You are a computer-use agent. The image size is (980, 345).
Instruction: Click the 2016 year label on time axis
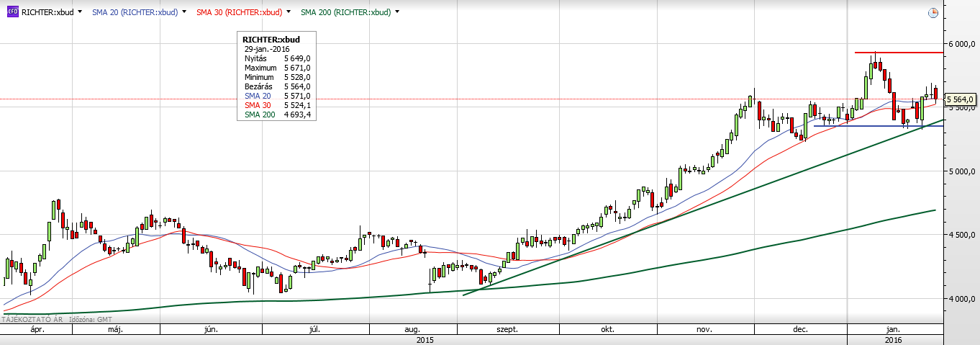pyautogui.click(x=893, y=339)
